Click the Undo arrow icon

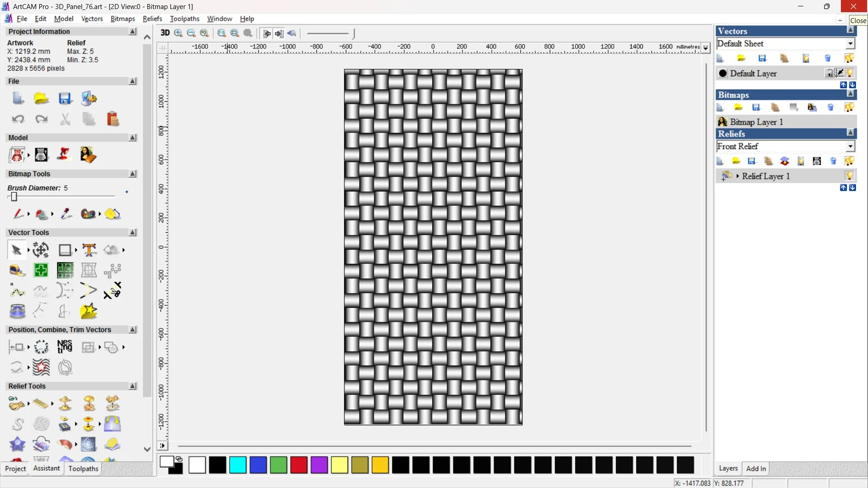pyautogui.click(x=18, y=119)
